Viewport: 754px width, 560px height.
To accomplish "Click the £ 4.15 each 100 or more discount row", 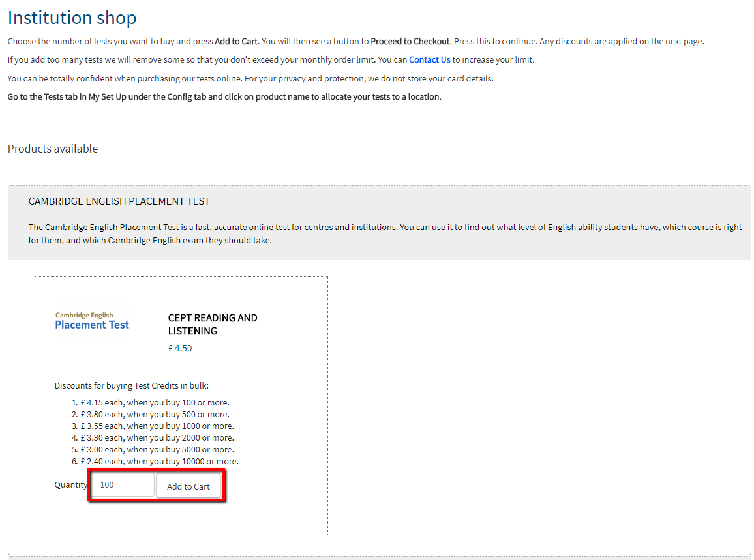I will tap(155, 402).
